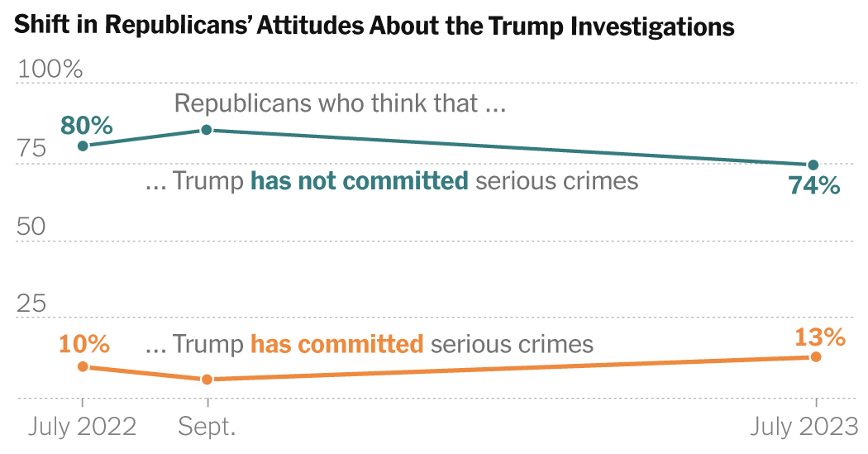The image size is (868, 454).
Task: Click the 25 y-axis gridline label
Action: coord(33,305)
